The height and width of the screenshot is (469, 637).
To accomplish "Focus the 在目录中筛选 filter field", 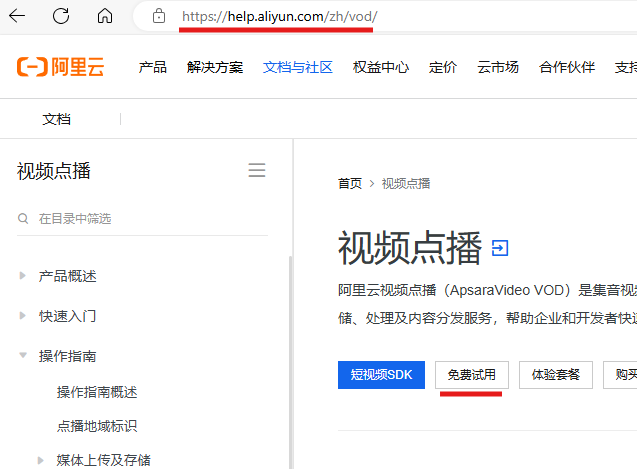I will point(142,219).
